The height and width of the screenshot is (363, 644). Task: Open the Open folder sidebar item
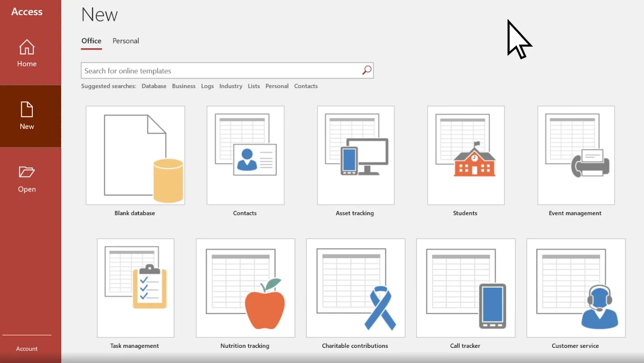click(x=27, y=179)
